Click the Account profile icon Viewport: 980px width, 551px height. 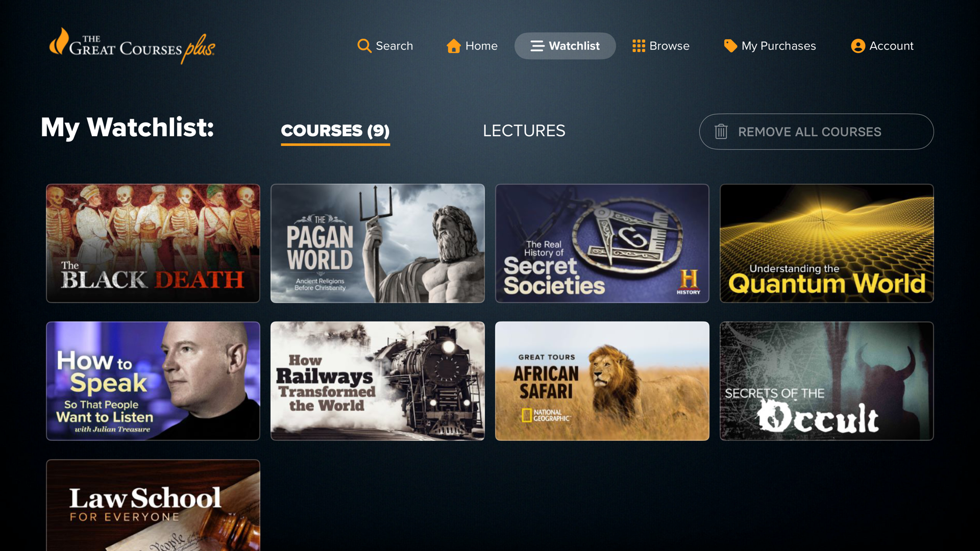tap(858, 46)
